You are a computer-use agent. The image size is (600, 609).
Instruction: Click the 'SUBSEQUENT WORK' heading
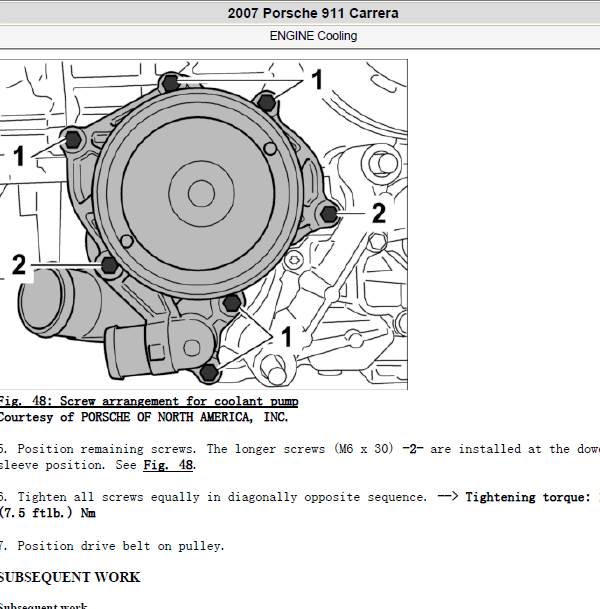click(70, 577)
